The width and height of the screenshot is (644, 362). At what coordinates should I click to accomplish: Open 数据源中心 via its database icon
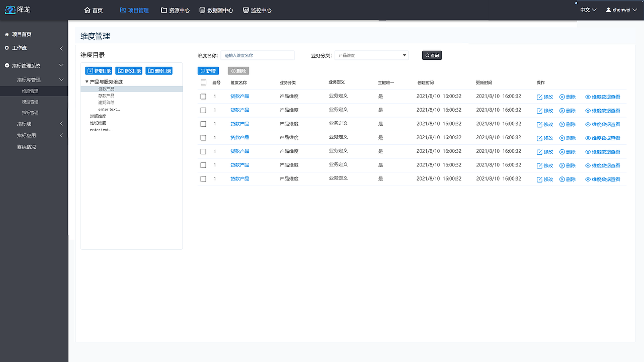pyautogui.click(x=202, y=10)
